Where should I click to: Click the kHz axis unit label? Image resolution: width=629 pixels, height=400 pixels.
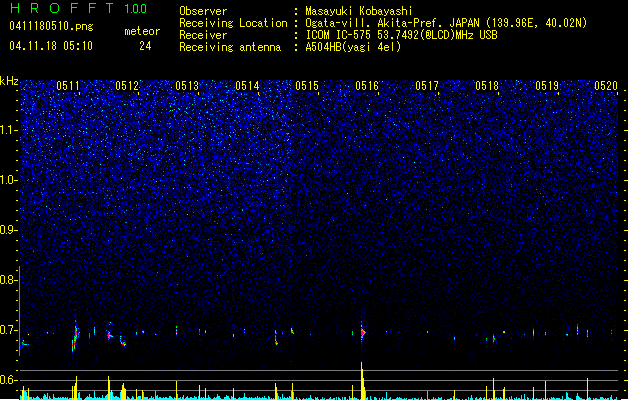pyautogui.click(x=9, y=81)
